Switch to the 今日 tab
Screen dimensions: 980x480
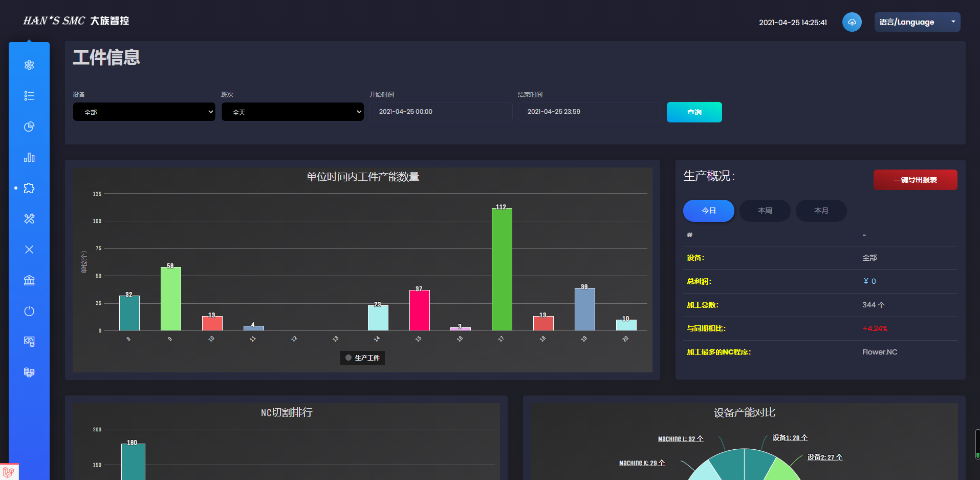coord(708,211)
